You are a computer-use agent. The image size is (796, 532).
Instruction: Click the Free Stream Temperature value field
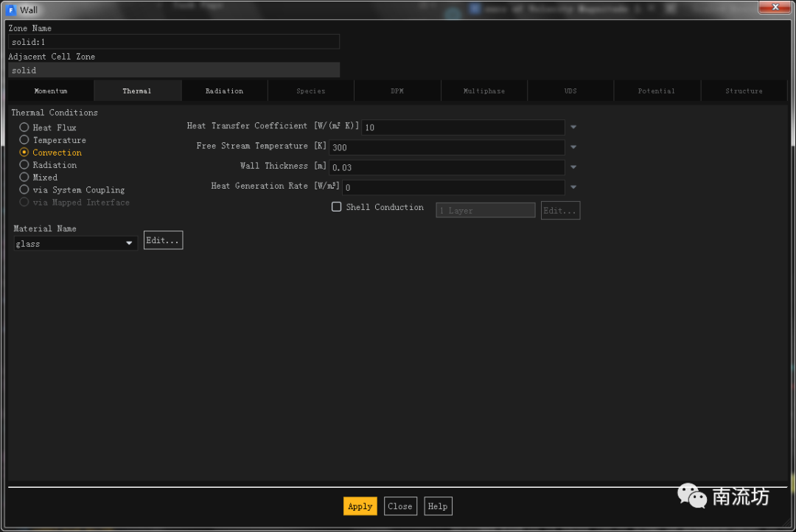[x=446, y=147]
